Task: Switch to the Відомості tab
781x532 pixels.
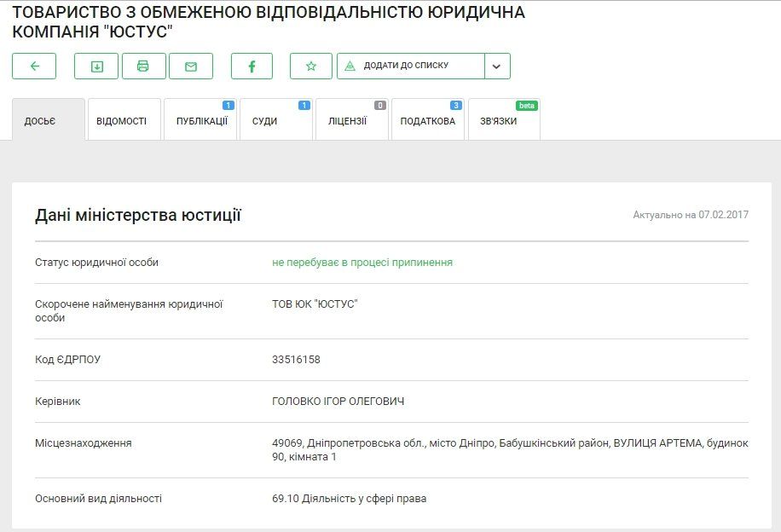Action: pos(124,120)
